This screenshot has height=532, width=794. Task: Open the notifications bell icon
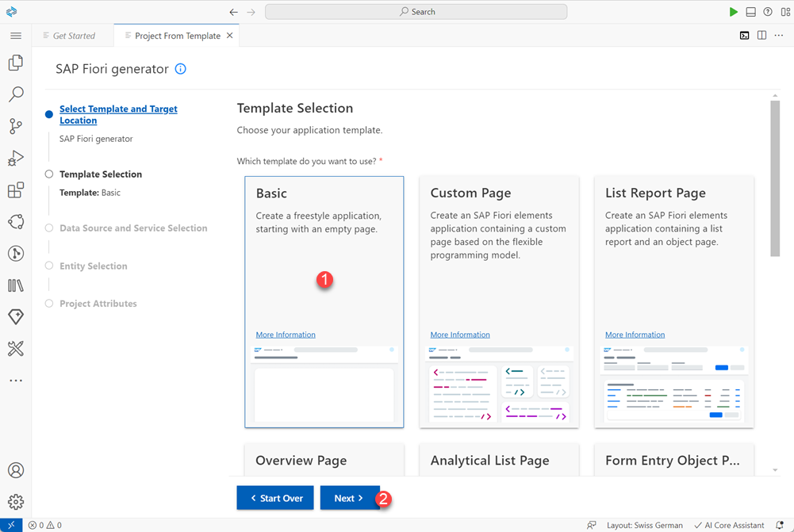point(780,525)
